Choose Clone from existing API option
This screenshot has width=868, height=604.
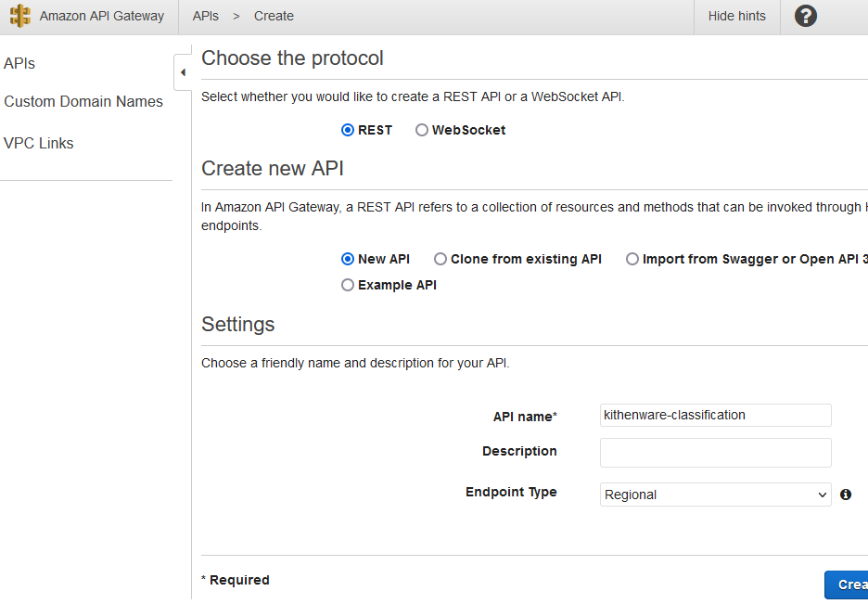click(440, 259)
